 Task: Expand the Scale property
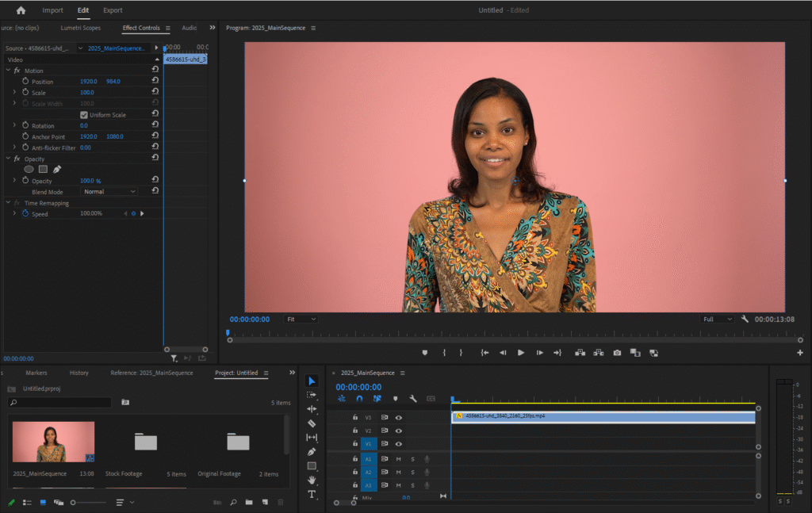[14, 92]
